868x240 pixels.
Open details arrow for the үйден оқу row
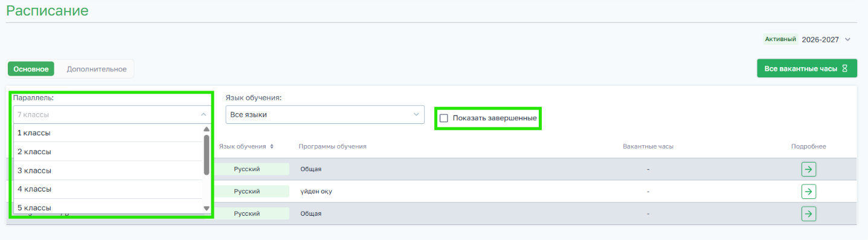[x=809, y=192]
